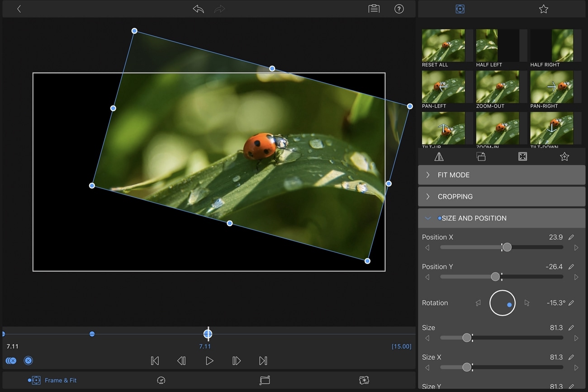Click the Rotation dial control
This screenshot has width=588, height=392.
[502, 303]
